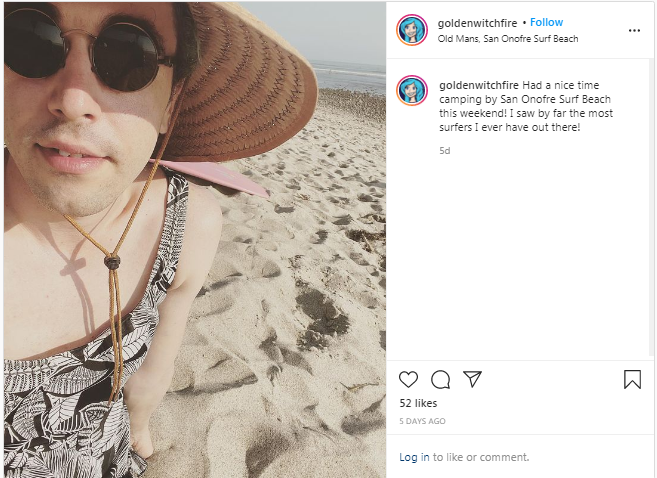657x478 pixels.
Task: Click the beach selfie photo
Action: point(195,240)
